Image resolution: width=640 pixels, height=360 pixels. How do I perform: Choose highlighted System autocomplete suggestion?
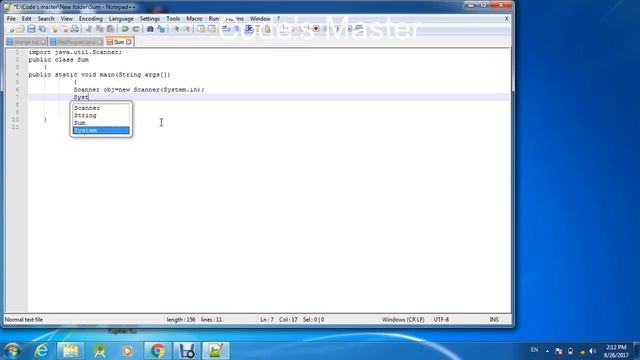101,130
